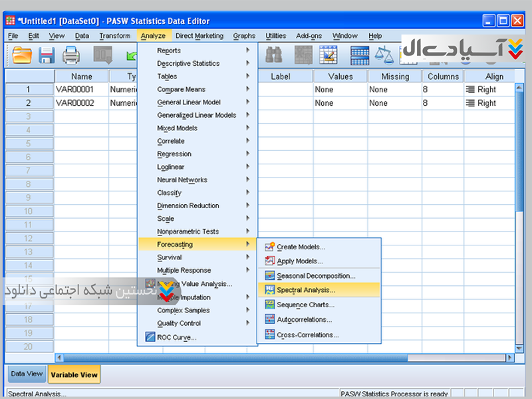
Task: Select Spectral Analysis from Forecasting submenu
Action: (x=306, y=290)
